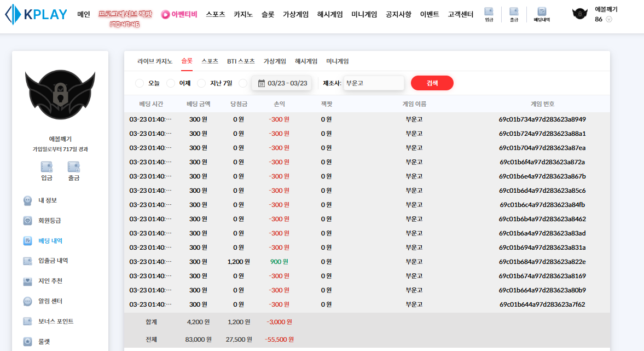
Task: Open 베팅내역 icon in header
Action: 541,12
